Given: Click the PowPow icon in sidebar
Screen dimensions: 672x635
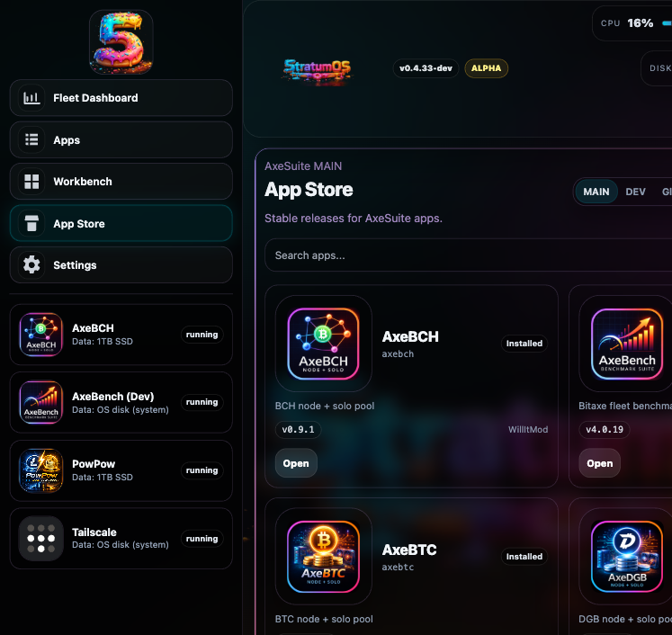Looking at the screenshot, I should (x=41, y=470).
